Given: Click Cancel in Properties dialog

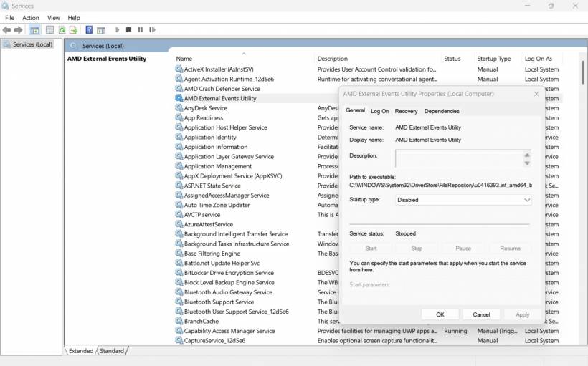Looking at the screenshot, I should pyautogui.click(x=481, y=314).
